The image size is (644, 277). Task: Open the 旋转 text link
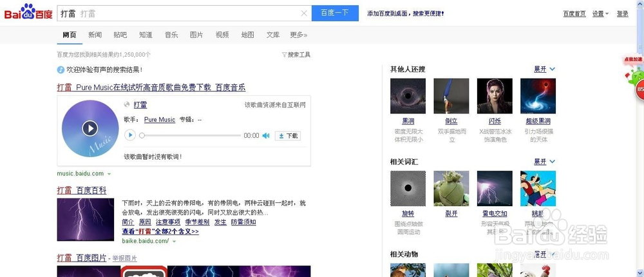[x=408, y=214]
